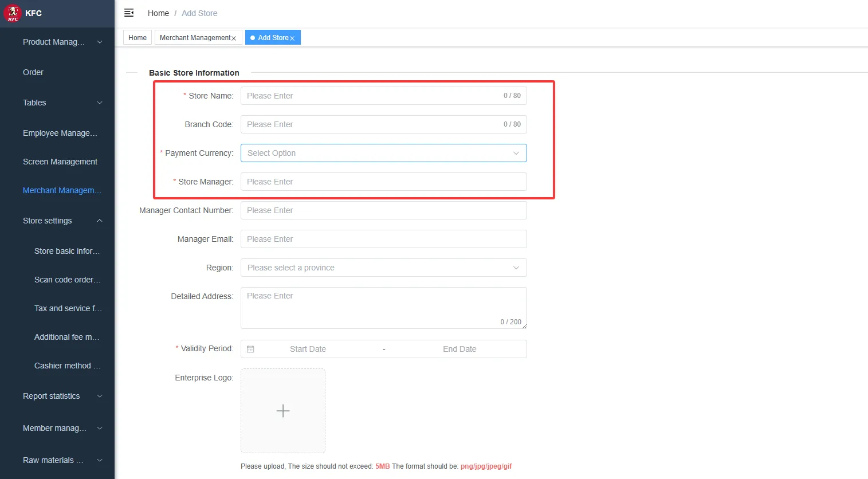Toggle the sidebar collapse hamburger icon
The image size is (868, 479).
[x=129, y=13]
